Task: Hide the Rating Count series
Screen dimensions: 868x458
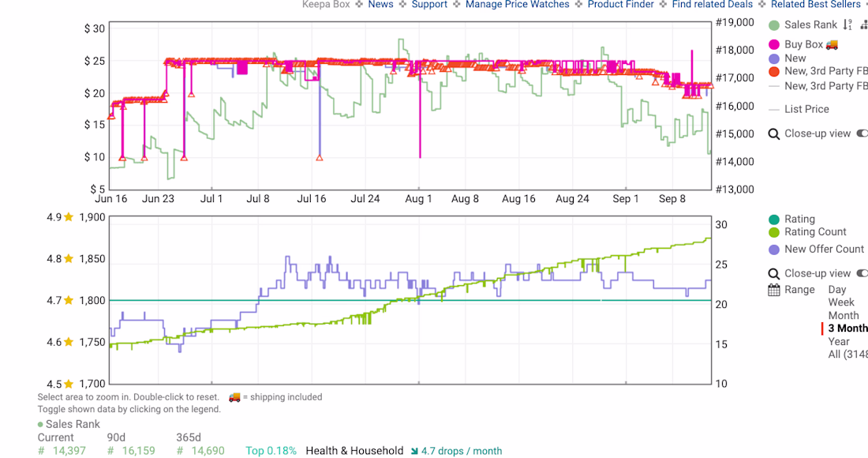Action: coord(815,232)
